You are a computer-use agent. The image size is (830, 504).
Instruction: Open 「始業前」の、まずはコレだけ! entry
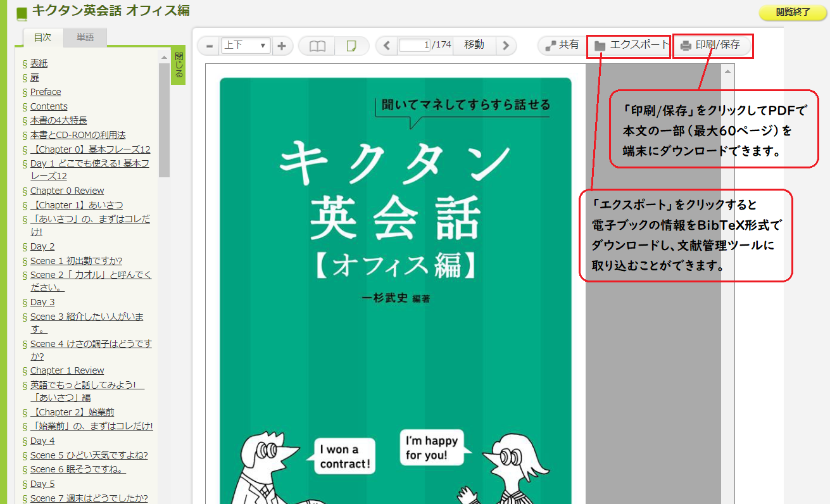[x=92, y=426]
